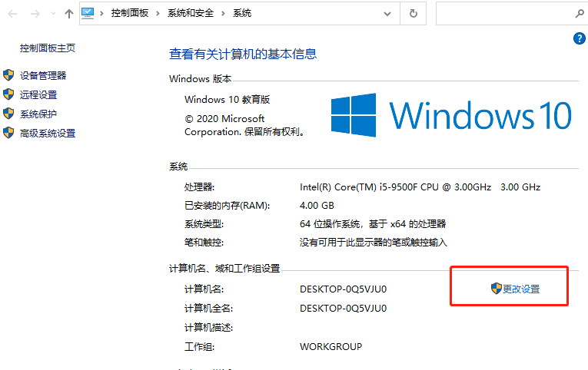Open the recent locations dropdown chevron
This screenshot has height=370, width=588.
tap(53, 14)
